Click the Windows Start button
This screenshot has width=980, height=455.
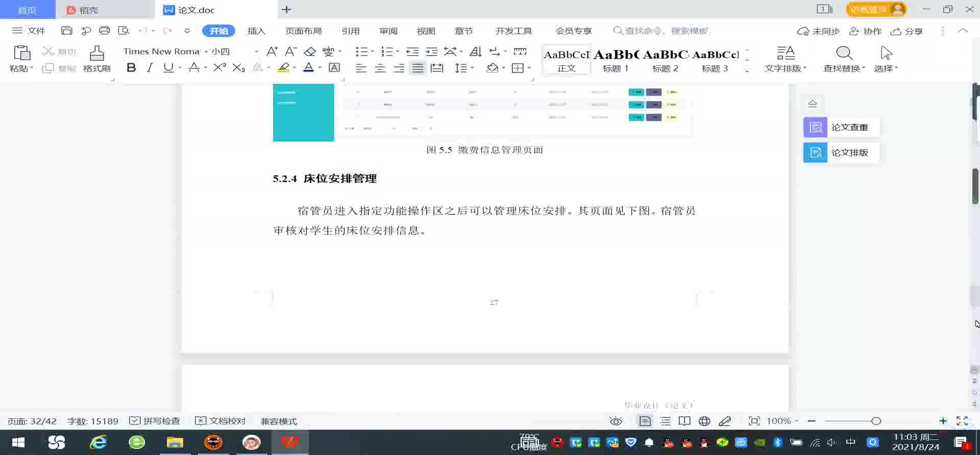click(18, 442)
